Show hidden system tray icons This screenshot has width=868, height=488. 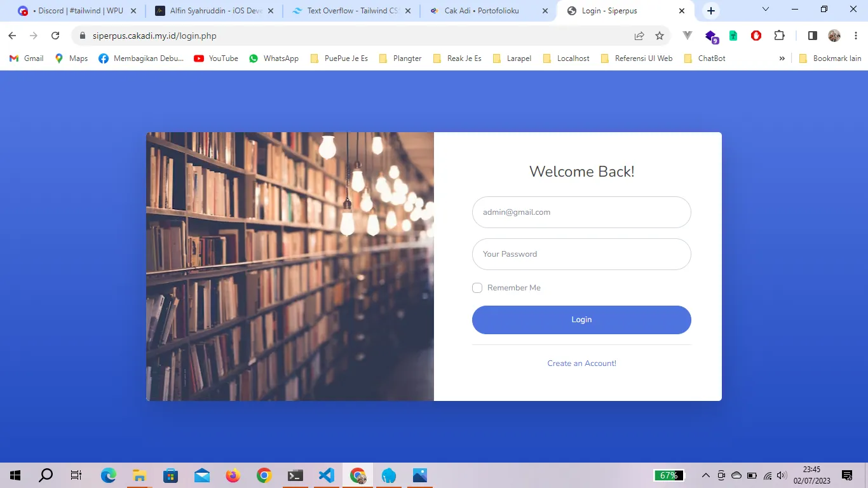pos(705,475)
